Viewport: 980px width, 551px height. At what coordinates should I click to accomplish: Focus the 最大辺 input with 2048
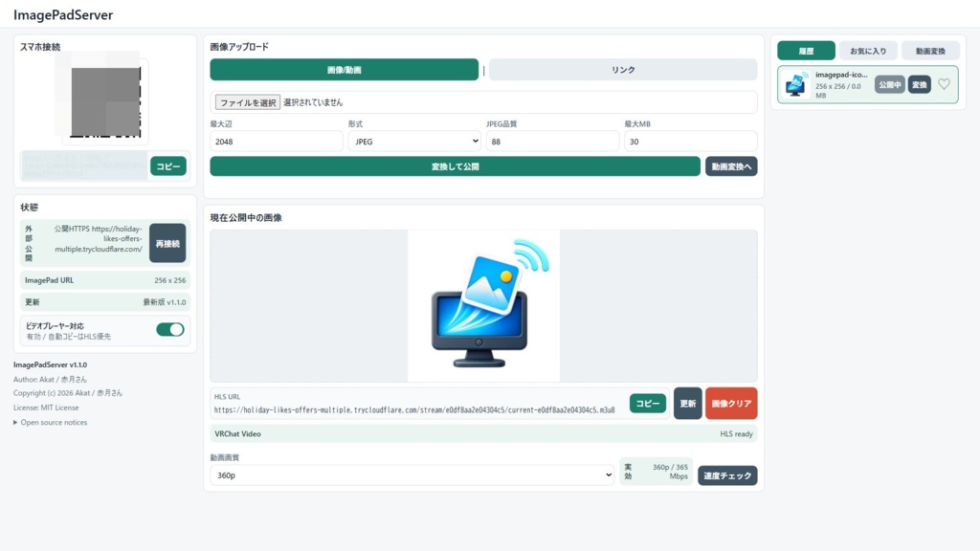277,142
